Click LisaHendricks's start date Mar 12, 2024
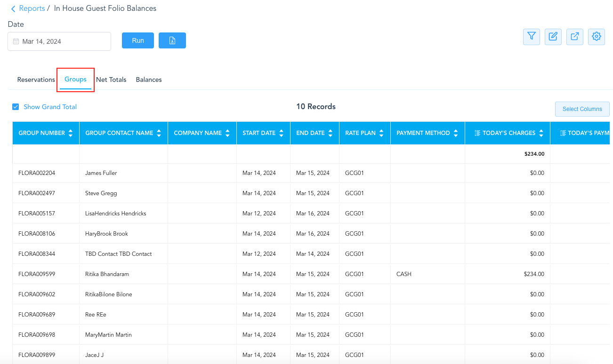Screen dimensions: 613x364 (259, 214)
